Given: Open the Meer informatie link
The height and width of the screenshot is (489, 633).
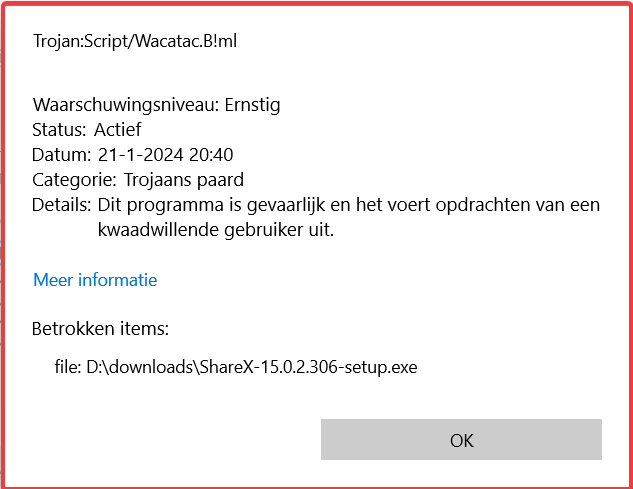Looking at the screenshot, I should coord(95,280).
